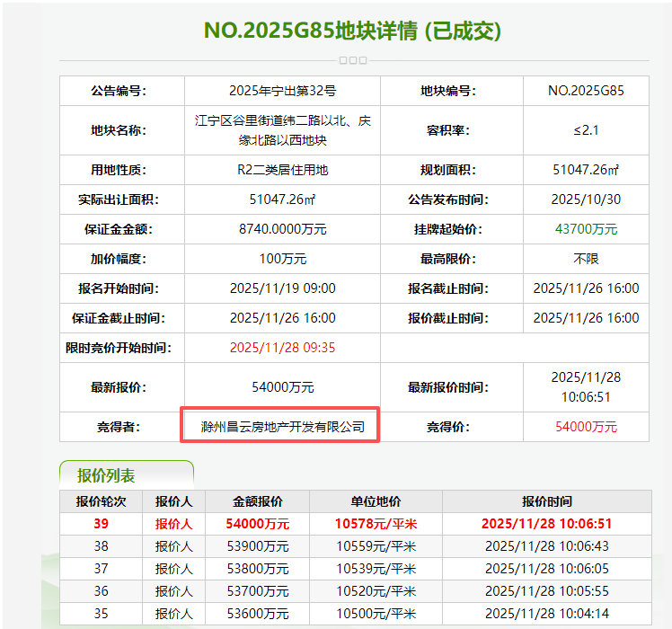Select unit price 10559元/平米
Screen dimensions: 672x629
click(x=376, y=546)
